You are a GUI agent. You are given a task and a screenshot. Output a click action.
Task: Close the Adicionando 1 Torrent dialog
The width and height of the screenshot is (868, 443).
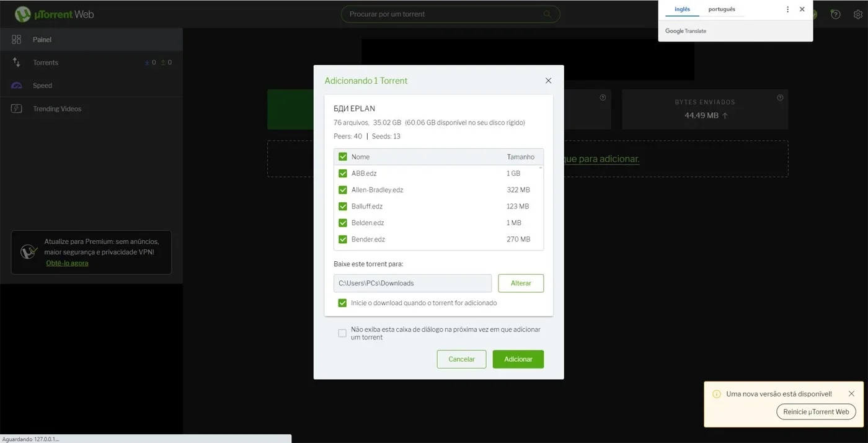(x=548, y=81)
